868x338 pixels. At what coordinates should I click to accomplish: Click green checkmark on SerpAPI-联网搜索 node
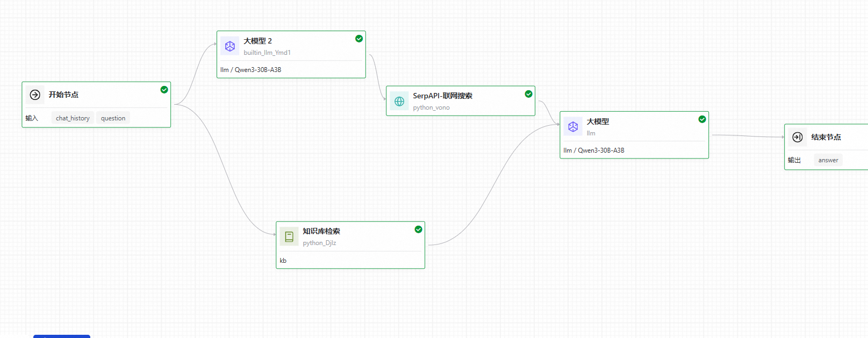pos(528,94)
